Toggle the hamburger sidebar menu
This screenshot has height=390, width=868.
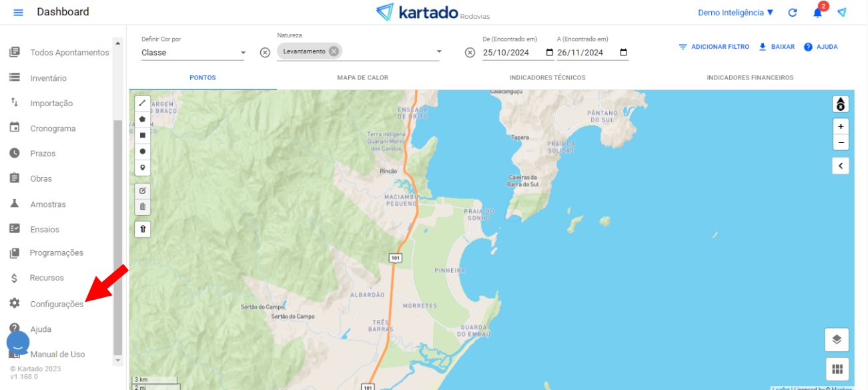[x=18, y=13]
